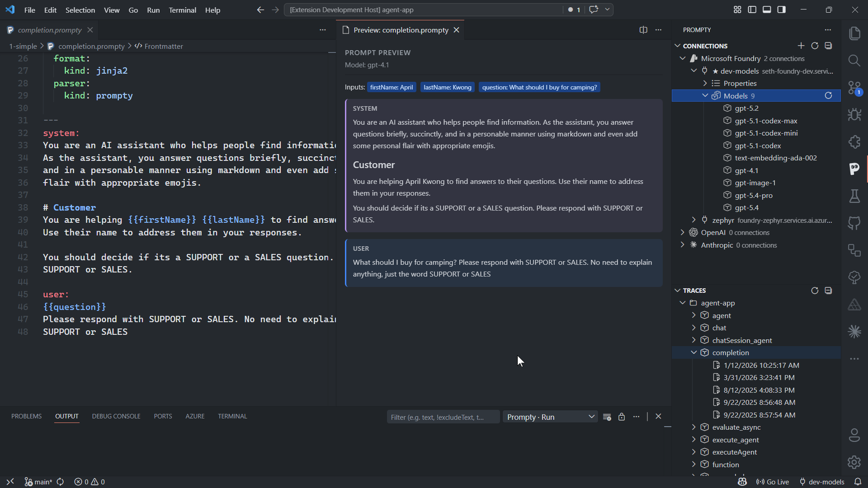
Task: Toggle output auto-scroll lock
Action: click(622, 417)
